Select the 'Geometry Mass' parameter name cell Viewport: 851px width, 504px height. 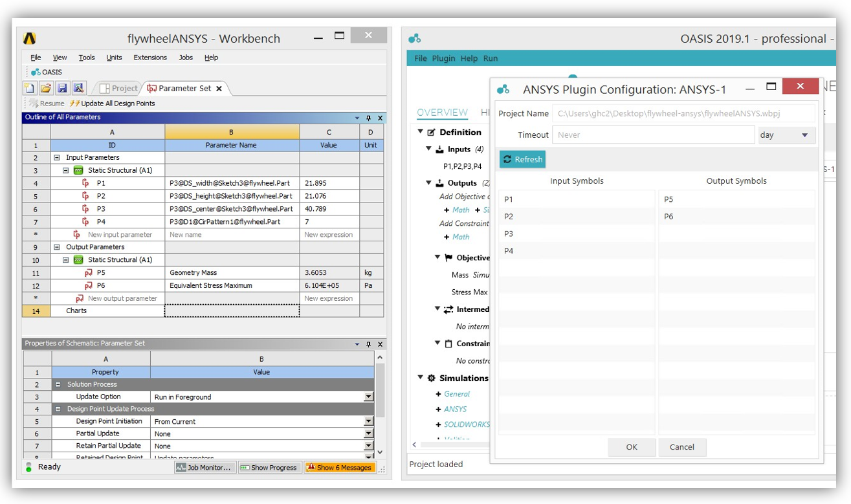tap(232, 272)
